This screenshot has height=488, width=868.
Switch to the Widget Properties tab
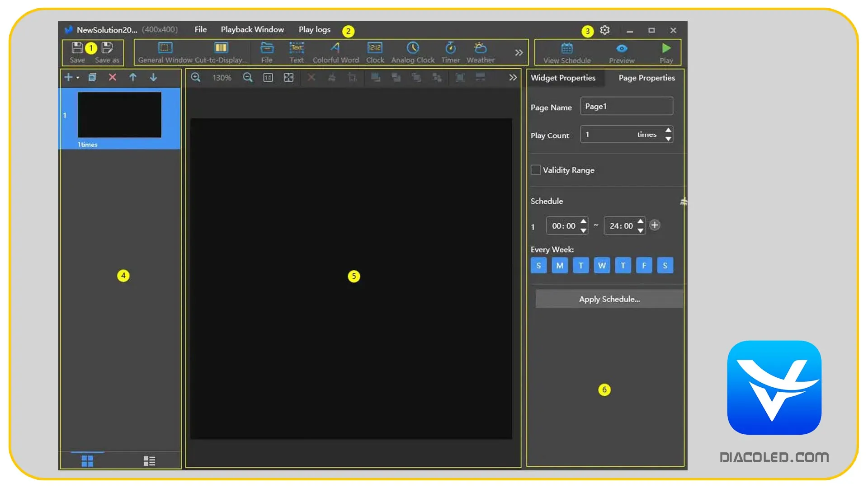point(563,78)
